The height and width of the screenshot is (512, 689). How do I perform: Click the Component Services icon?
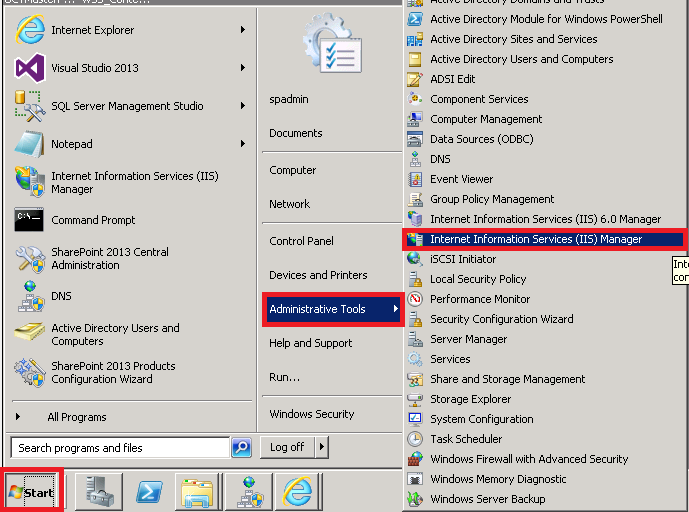click(x=414, y=99)
